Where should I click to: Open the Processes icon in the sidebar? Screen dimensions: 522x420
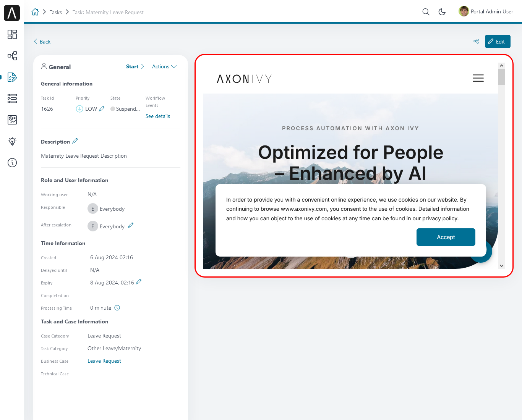click(x=12, y=56)
